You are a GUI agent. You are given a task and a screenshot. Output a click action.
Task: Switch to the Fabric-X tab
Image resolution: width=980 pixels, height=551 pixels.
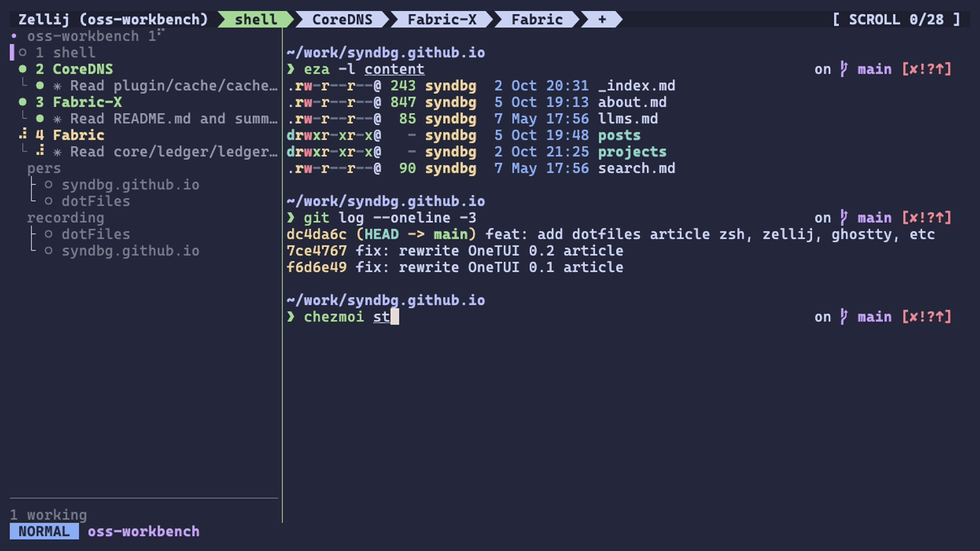442,20
